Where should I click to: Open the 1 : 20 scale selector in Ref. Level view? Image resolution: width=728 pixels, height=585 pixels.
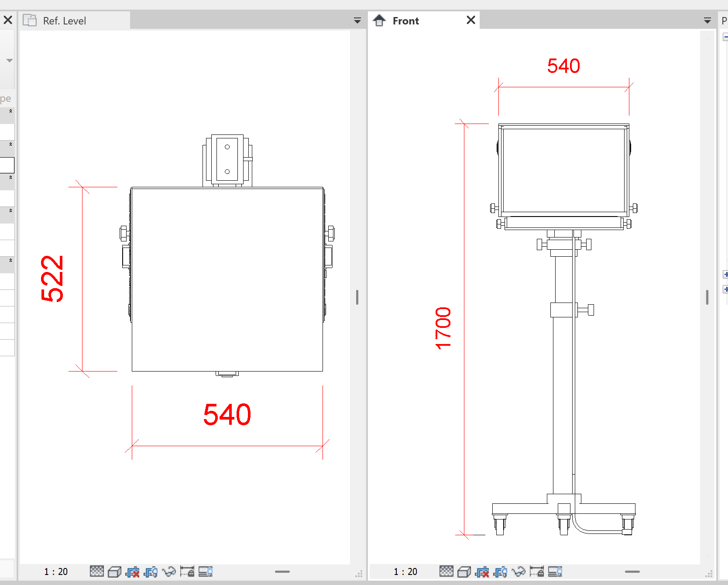(x=56, y=571)
